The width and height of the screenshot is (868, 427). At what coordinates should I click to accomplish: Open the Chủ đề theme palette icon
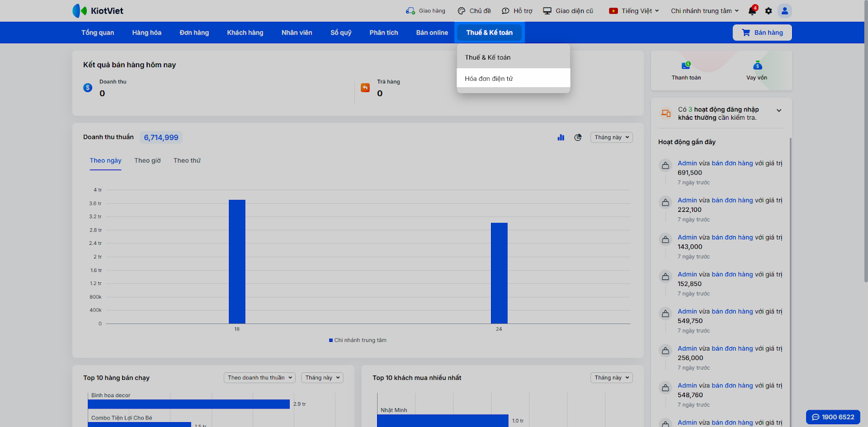461,11
